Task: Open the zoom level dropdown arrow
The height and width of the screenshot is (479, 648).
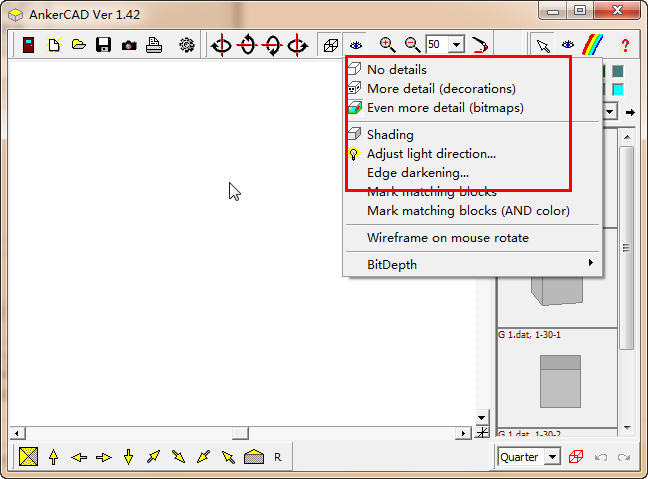Action: (457, 44)
